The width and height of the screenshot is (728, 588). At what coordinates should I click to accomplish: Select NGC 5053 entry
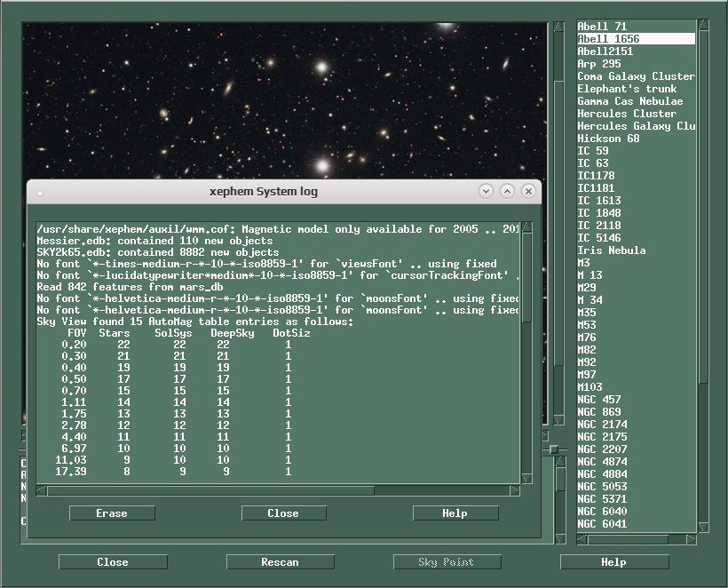tap(636, 487)
